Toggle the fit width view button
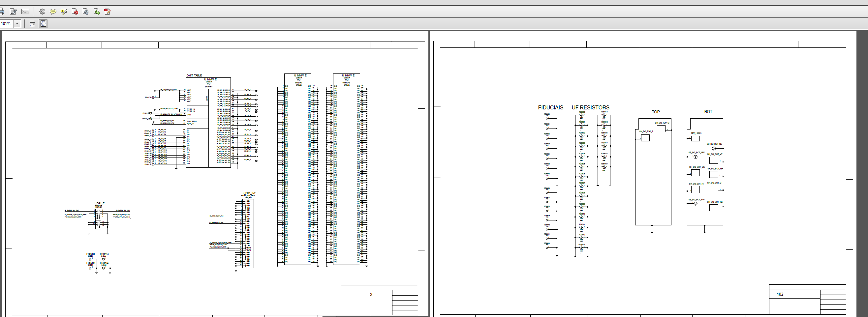 click(32, 23)
